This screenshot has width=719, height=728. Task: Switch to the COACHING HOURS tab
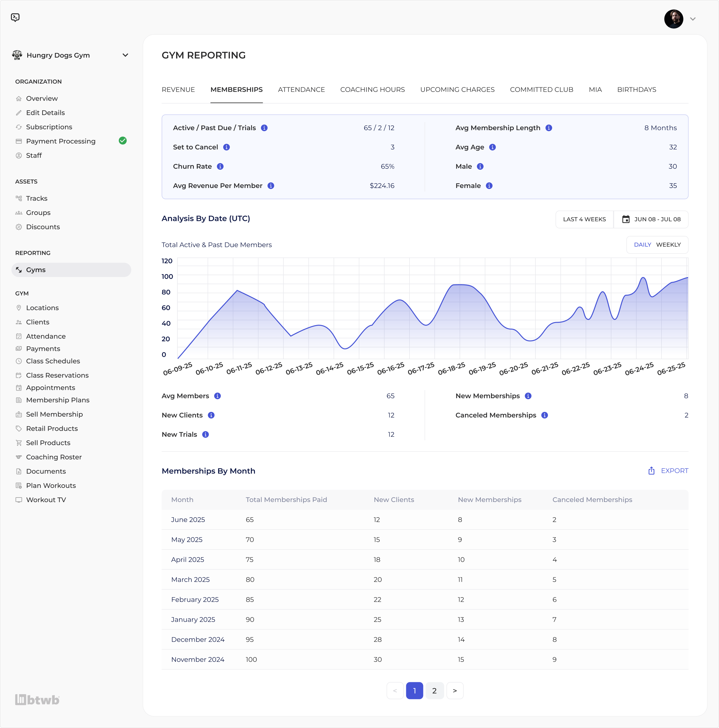pyautogui.click(x=372, y=90)
